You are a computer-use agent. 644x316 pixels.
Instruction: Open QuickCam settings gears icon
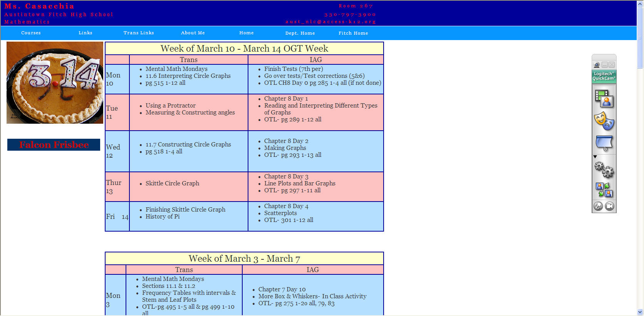(604, 169)
